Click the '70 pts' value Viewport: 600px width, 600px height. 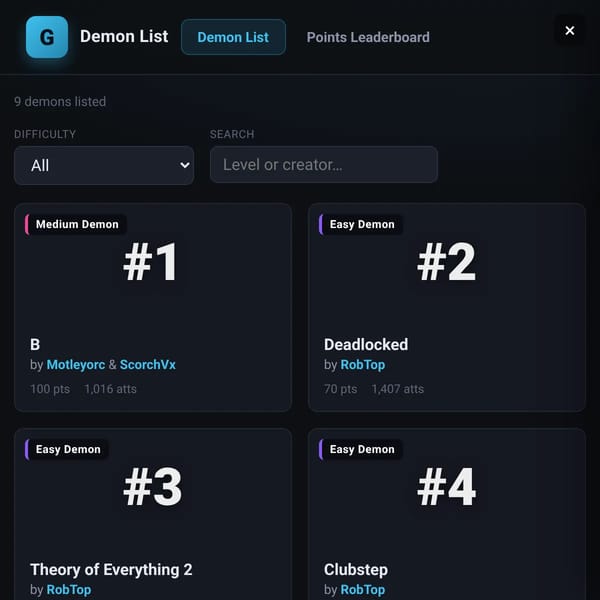point(341,389)
